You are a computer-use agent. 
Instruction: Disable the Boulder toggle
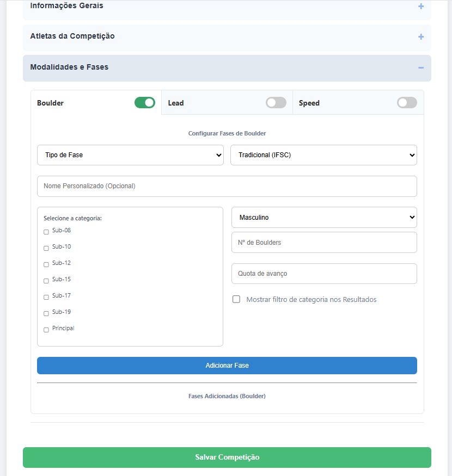(x=144, y=102)
